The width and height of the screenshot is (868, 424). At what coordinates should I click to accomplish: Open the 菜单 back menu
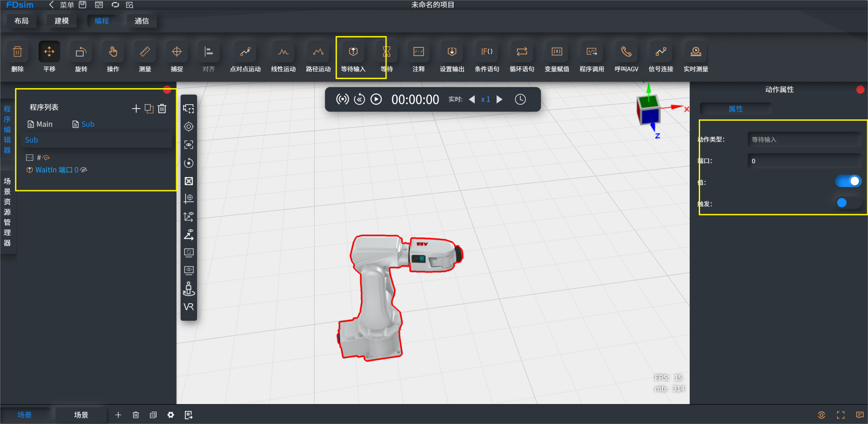tap(62, 5)
